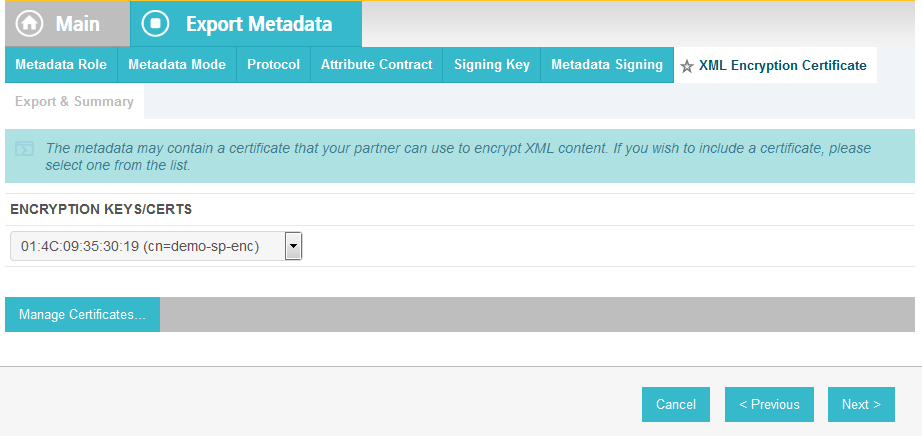
Task: Expand the certificate list dropdown arrow
Action: [293, 246]
